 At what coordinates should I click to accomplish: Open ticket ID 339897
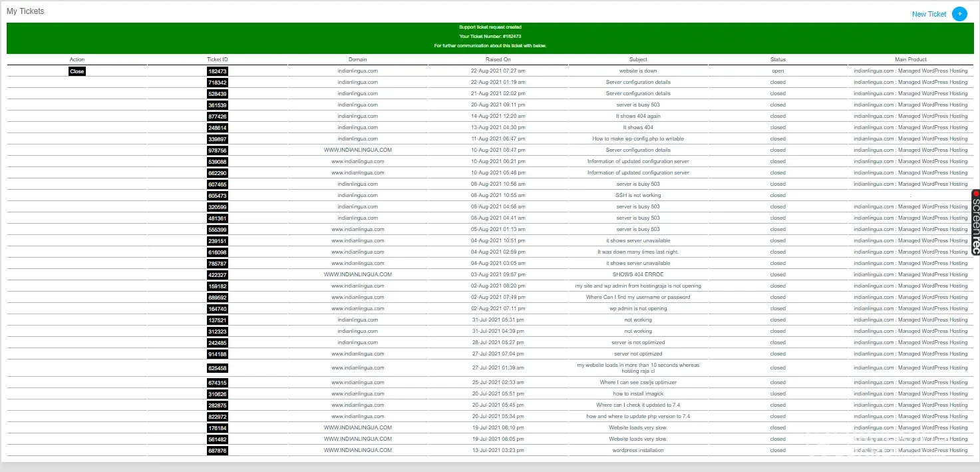click(x=218, y=139)
